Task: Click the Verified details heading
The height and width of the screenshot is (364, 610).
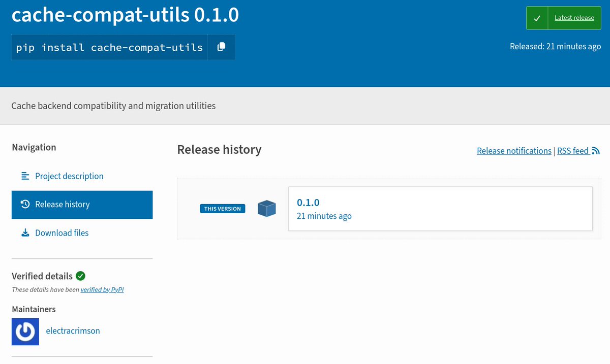Action: [x=42, y=276]
